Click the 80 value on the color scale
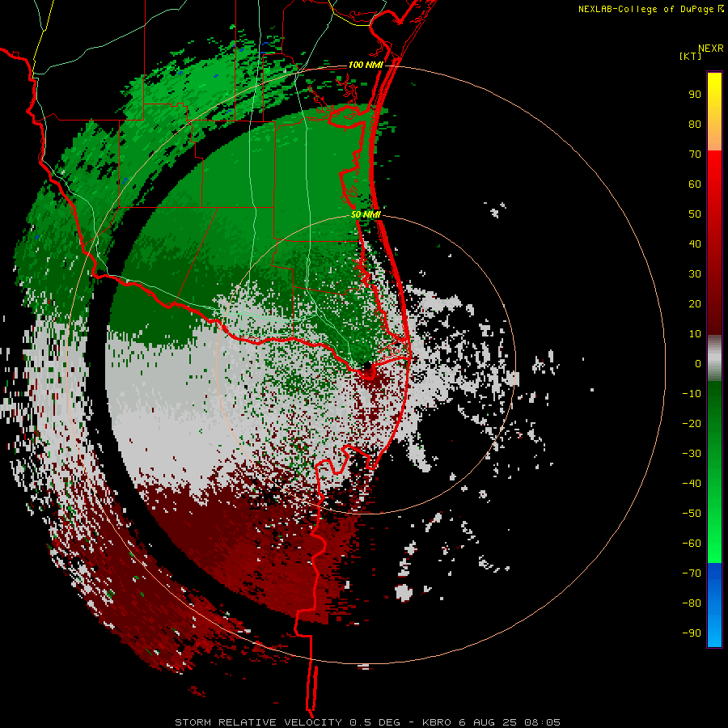Viewport: 728px width, 728px height. [x=695, y=125]
